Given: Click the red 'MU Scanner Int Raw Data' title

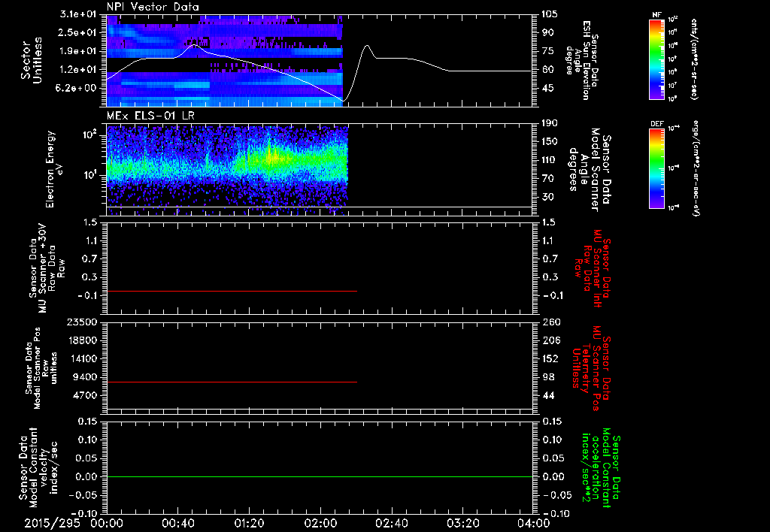Looking at the screenshot, I should click(x=591, y=269).
